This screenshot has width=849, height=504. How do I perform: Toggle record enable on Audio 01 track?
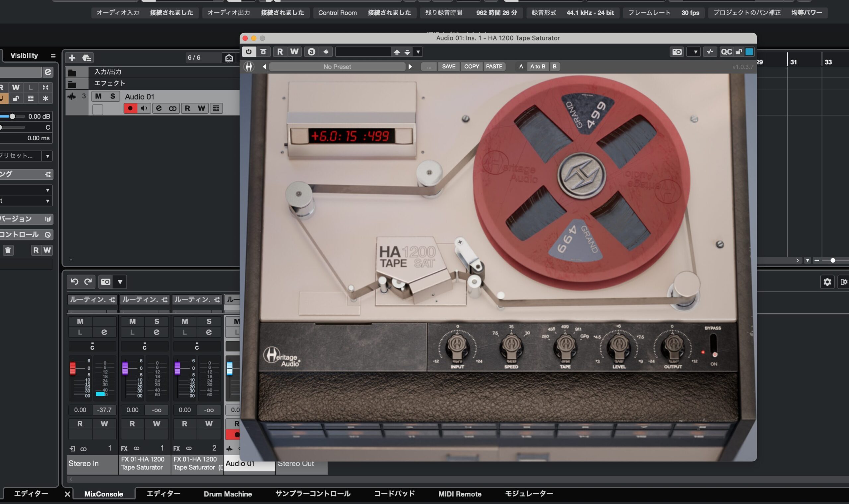pos(130,108)
